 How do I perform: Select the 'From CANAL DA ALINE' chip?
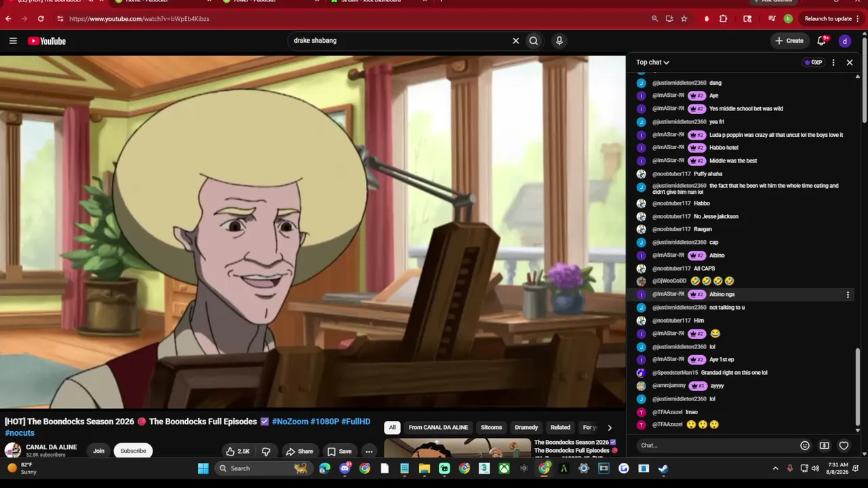pos(438,428)
